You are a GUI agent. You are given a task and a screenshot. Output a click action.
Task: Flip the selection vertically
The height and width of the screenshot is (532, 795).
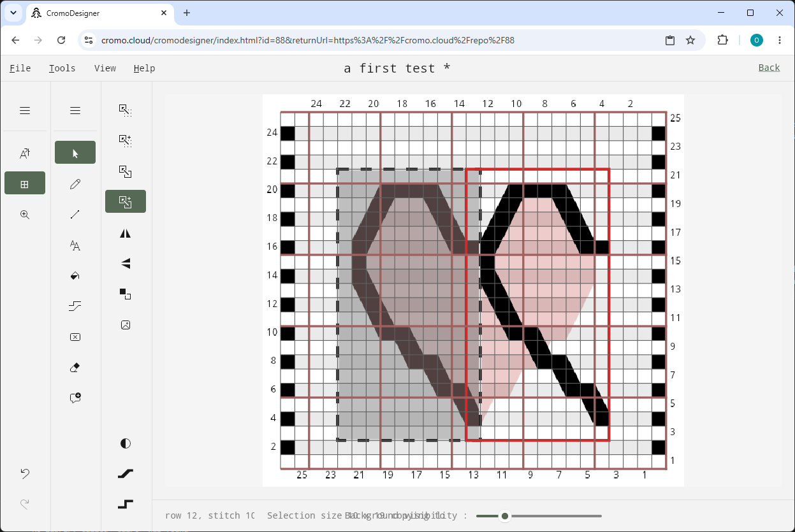tap(126, 263)
